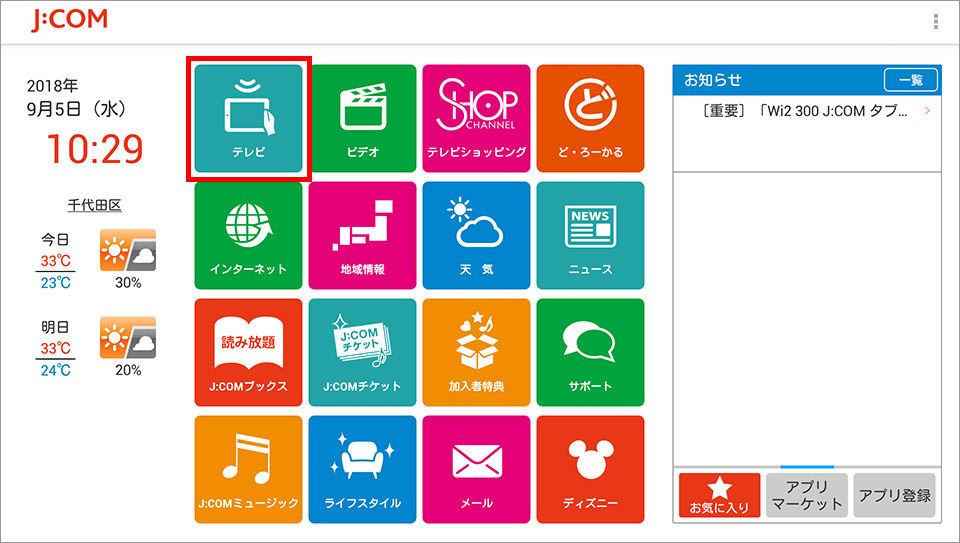Viewport: 960px width, 543px height.
Task: Select the アプリ登録 tab
Action: click(x=894, y=495)
